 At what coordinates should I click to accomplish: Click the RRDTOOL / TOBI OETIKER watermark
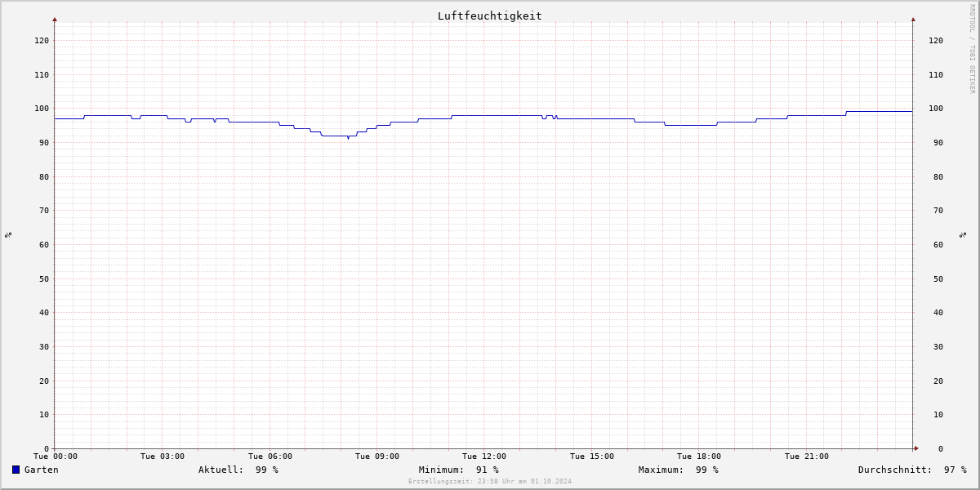[x=972, y=48]
